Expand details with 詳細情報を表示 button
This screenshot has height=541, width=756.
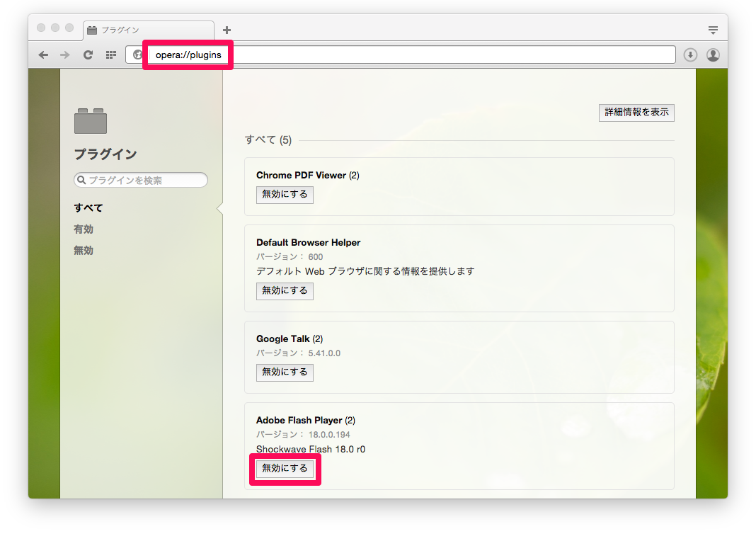[x=636, y=112]
